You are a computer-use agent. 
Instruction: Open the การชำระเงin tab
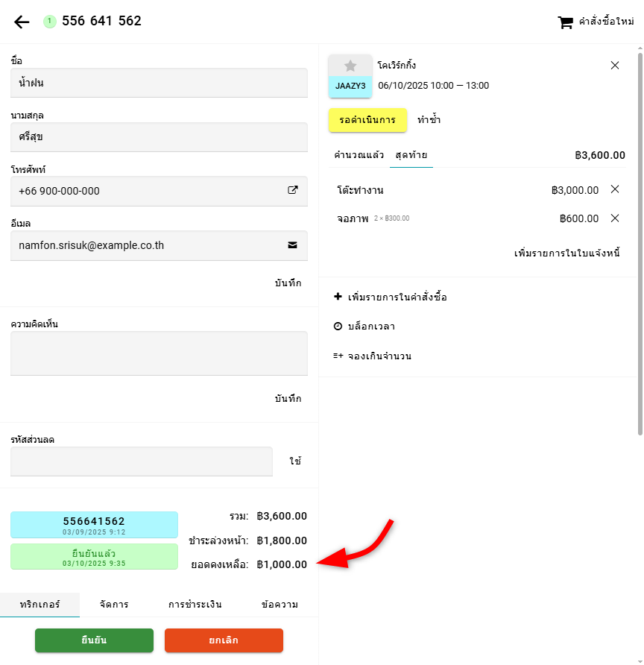[195, 605]
